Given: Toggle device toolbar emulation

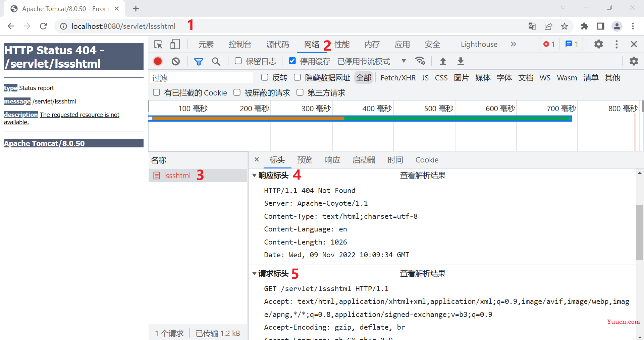Looking at the screenshot, I should (x=175, y=44).
